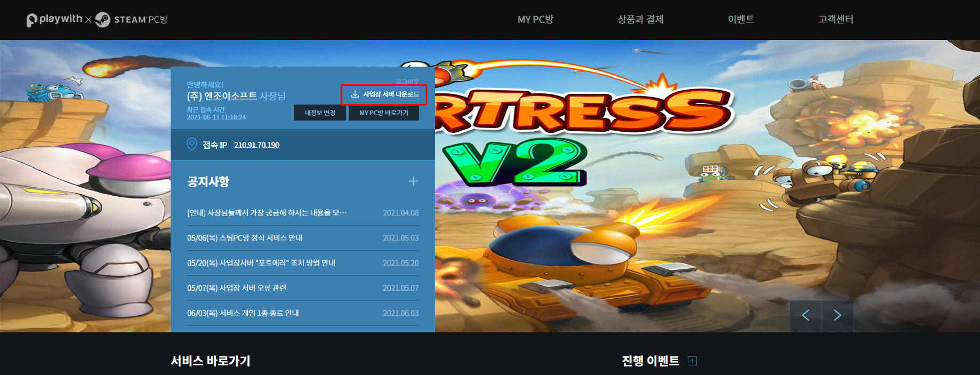Viewport: 980px width, 375px height.
Task: Click the (주) 엔조이소프트 사장님 name
Action: [x=236, y=96]
